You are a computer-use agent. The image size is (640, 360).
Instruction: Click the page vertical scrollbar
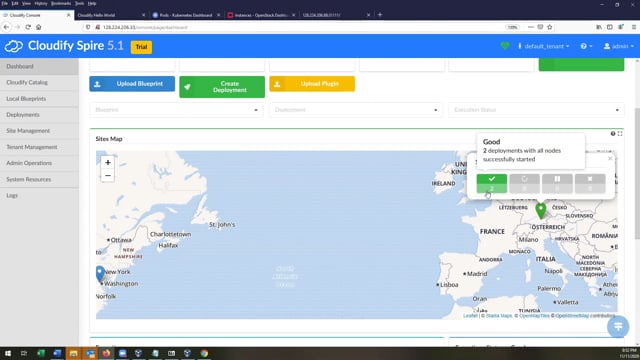click(637, 173)
